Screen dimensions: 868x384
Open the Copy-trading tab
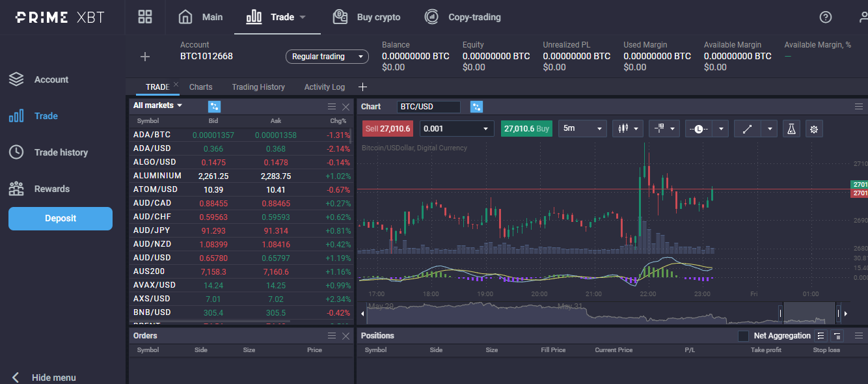click(463, 17)
